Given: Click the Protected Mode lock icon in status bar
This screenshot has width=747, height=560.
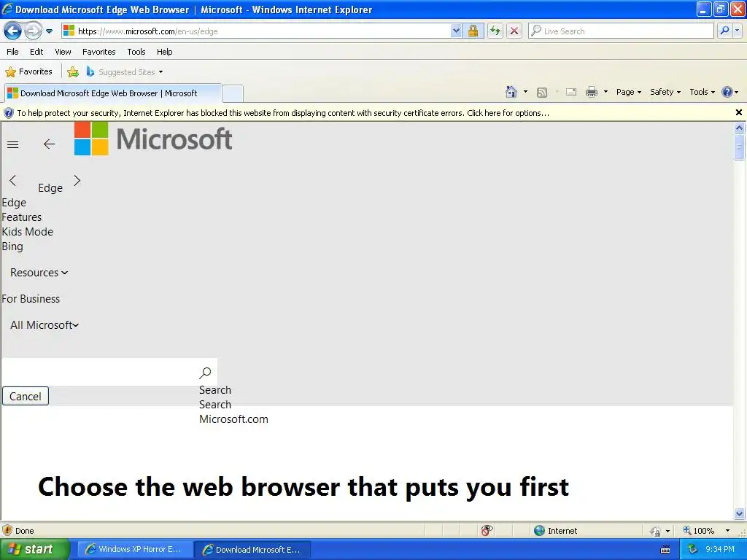Looking at the screenshot, I should 656,531.
